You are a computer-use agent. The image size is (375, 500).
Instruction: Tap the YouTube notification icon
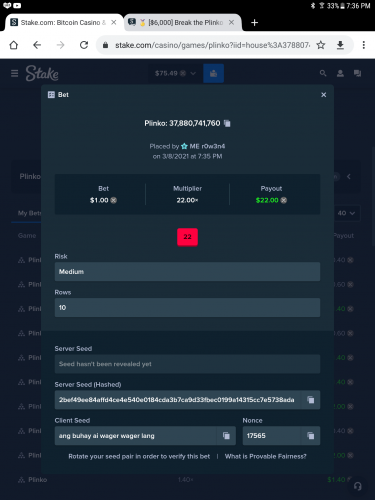pyautogui.click(x=17, y=5)
